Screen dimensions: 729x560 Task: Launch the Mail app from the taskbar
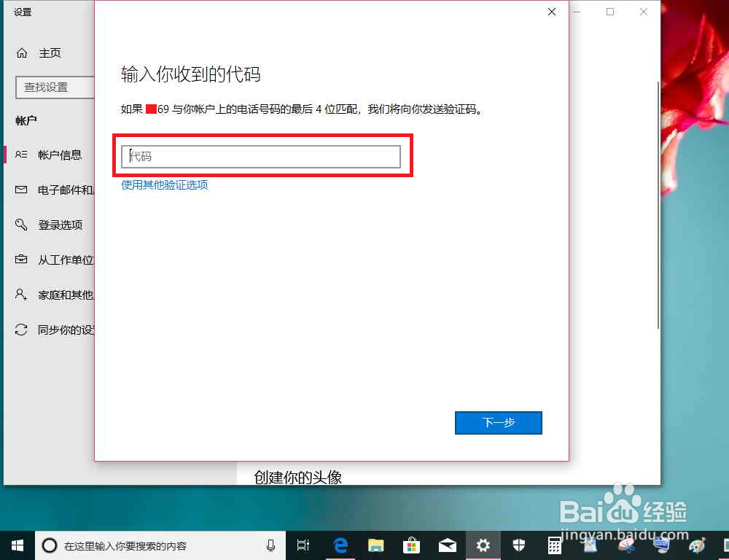coord(448,545)
